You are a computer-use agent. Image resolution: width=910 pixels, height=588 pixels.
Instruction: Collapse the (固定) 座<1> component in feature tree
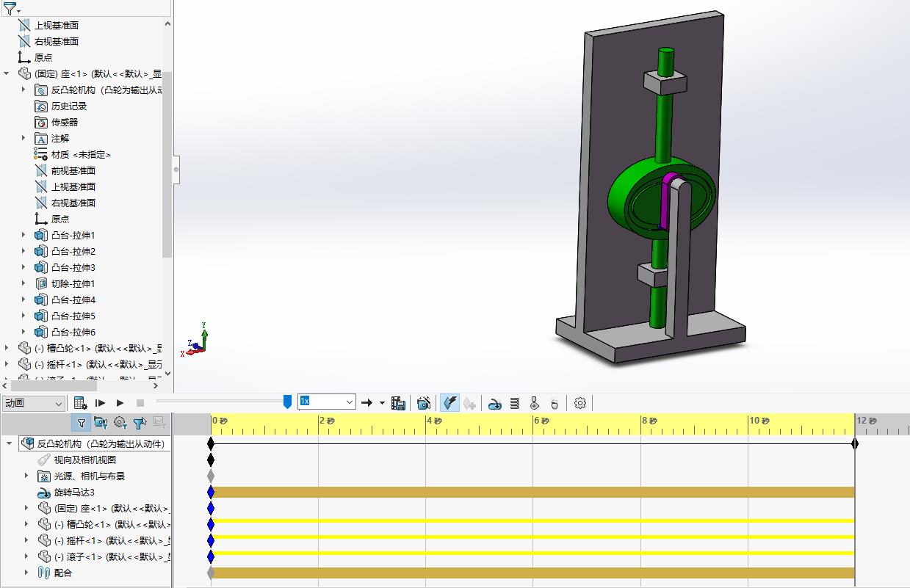pyautogui.click(x=7, y=73)
